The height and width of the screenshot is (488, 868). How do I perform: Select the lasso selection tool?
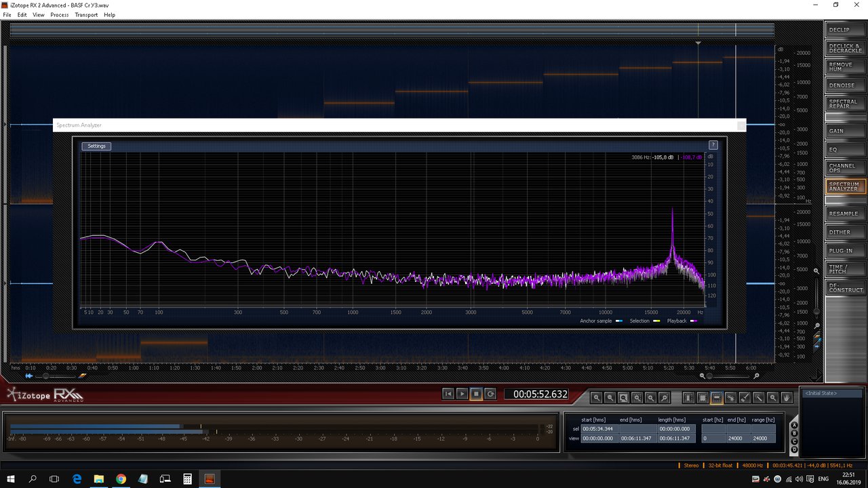tap(731, 398)
